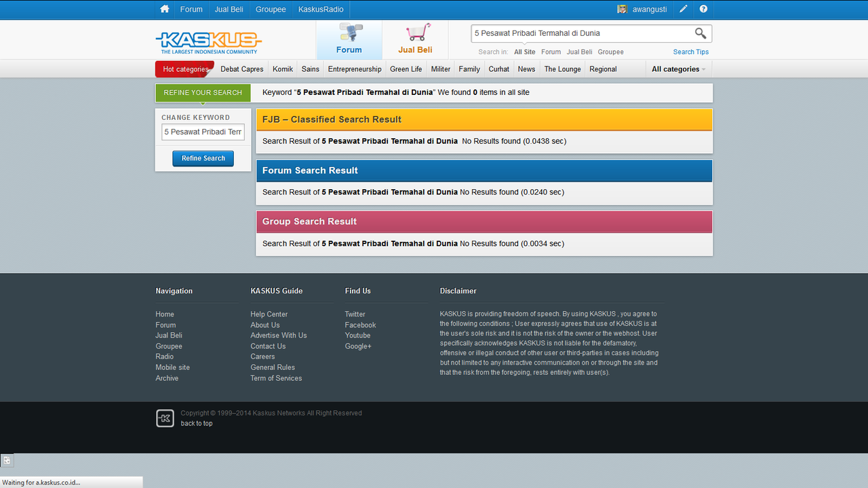Click the help question mark icon

point(703,9)
